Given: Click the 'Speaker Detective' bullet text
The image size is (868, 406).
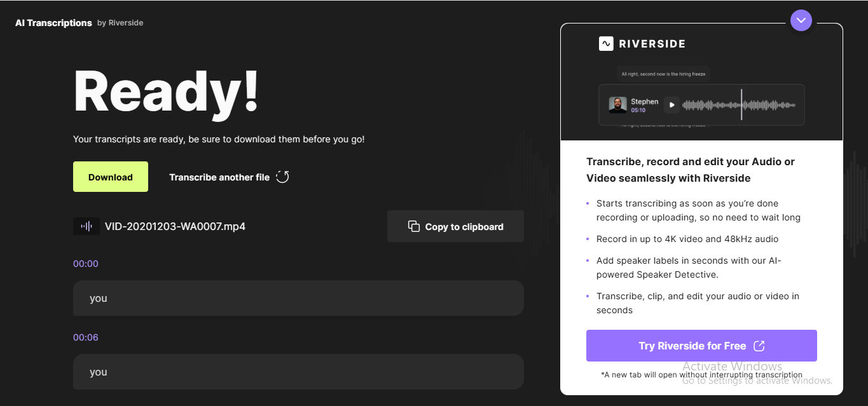Looking at the screenshot, I should point(689,267).
